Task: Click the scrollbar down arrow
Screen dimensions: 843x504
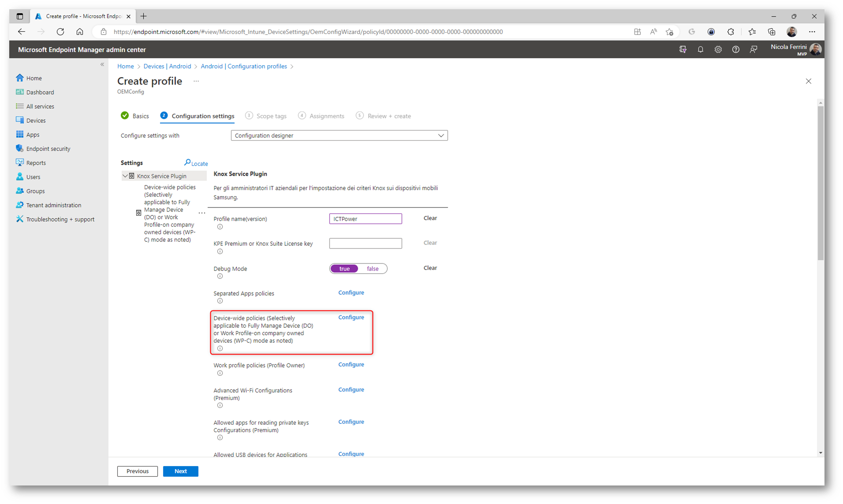Action: [x=820, y=452]
